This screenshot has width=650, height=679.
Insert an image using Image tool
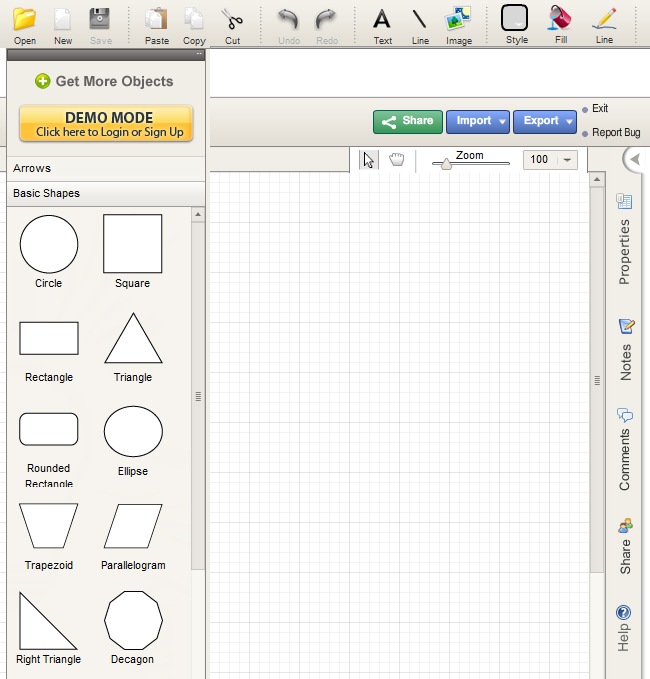pyautogui.click(x=459, y=20)
